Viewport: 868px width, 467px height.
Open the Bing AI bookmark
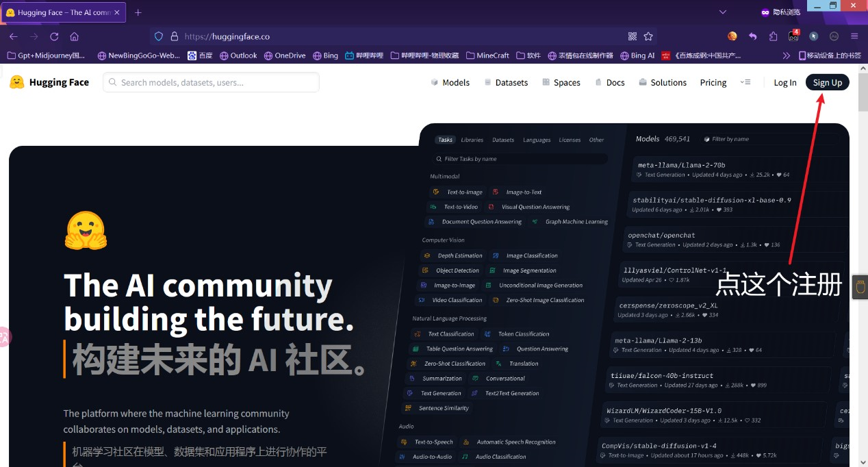[x=637, y=55]
